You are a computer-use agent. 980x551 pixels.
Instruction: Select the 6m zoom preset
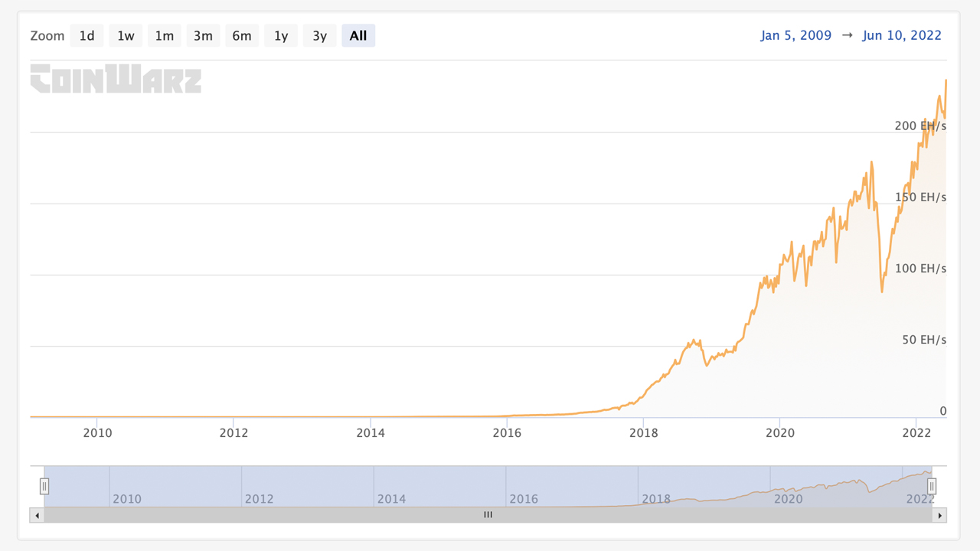tap(242, 35)
